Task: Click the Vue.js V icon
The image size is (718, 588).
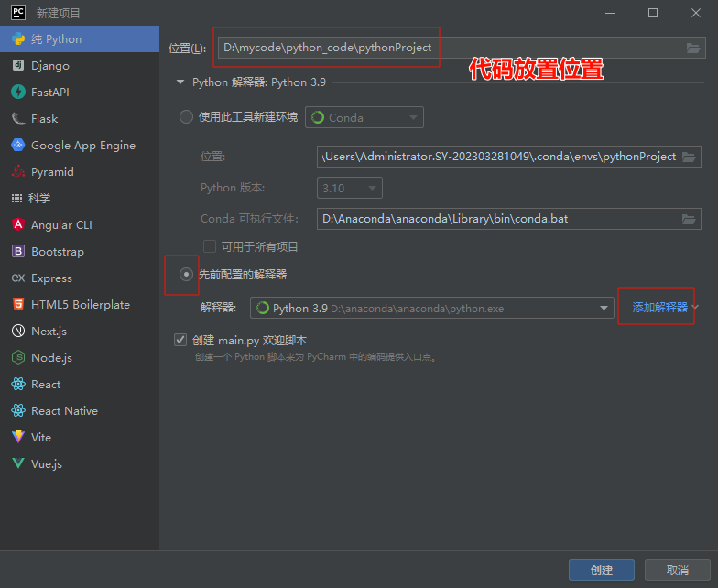Action: click(18, 463)
